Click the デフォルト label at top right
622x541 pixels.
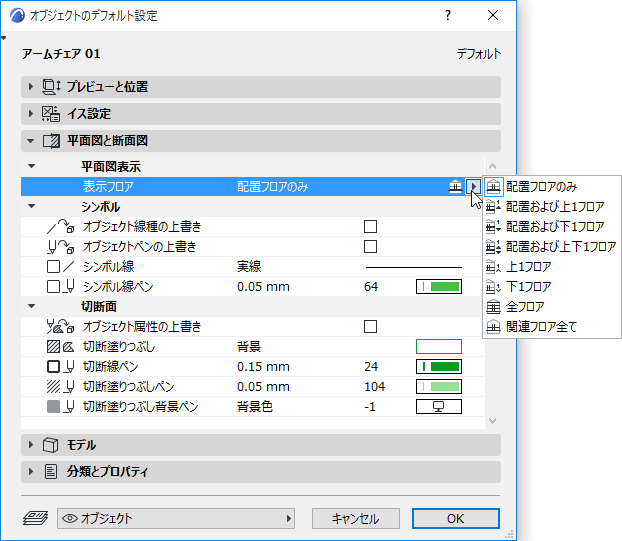pyautogui.click(x=479, y=54)
